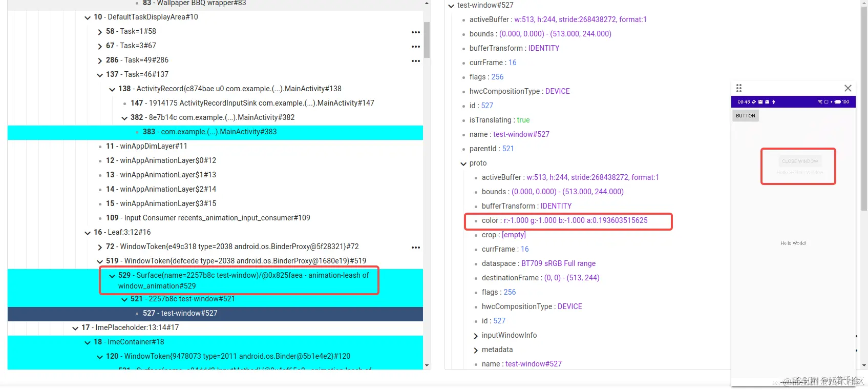This screenshot has width=868, height=390.
Task: Click the color r:-1.000 property row
Action: [x=565, y=220]
